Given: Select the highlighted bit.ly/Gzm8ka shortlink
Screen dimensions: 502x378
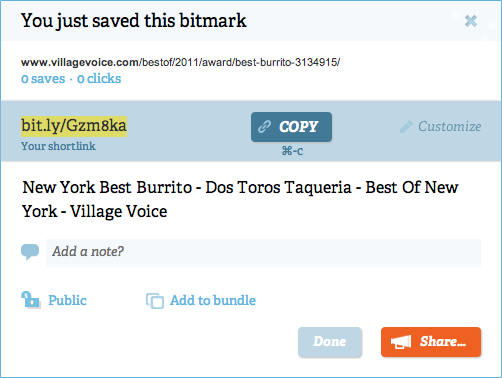Looking at the screenshot, I should point(74,126).
